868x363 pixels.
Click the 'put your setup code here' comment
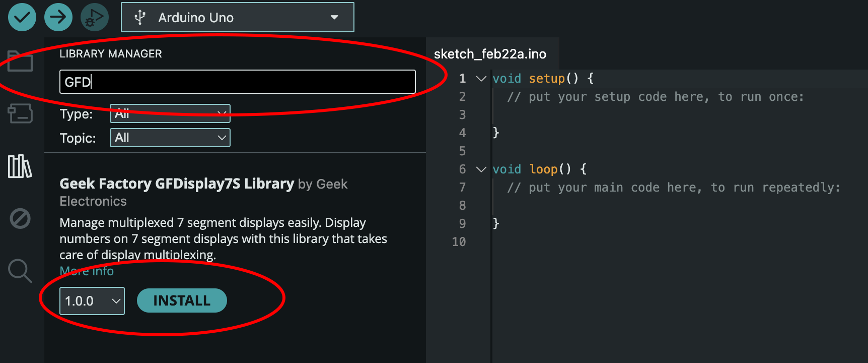(x=656, y=97)
